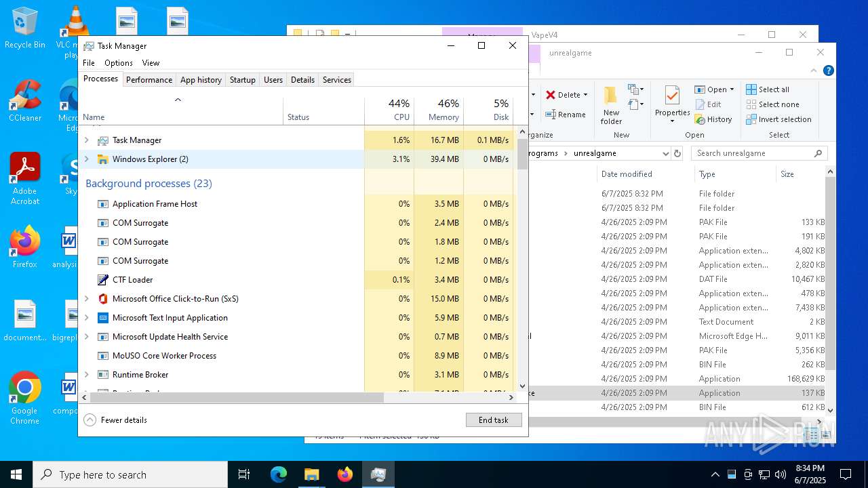This screenshot has height=488, width=868.
Task: Open Properties in Explorer ribbon
Action: (x=672, y=105)
